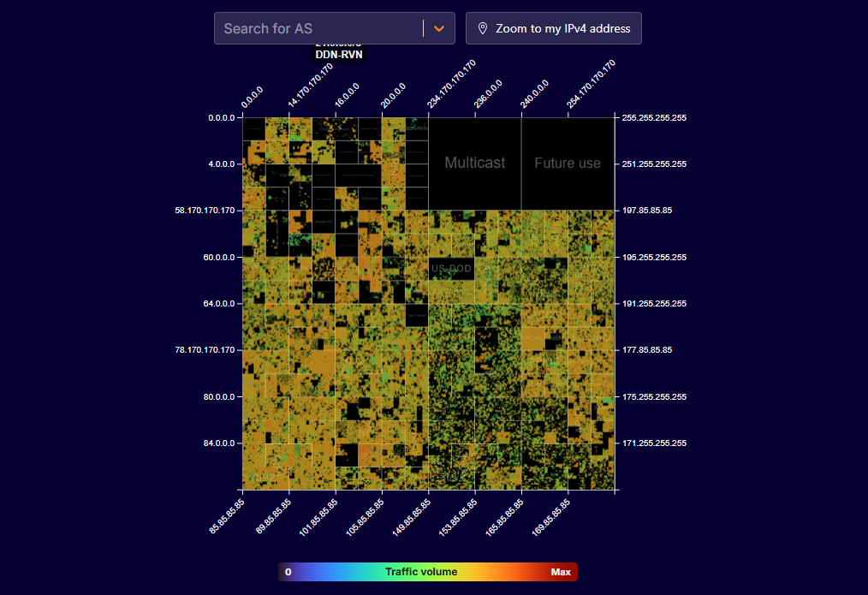Viewport: 868px width, 595px height.
Task: Click the Search for AS input field
Action: tap(318, 28)
